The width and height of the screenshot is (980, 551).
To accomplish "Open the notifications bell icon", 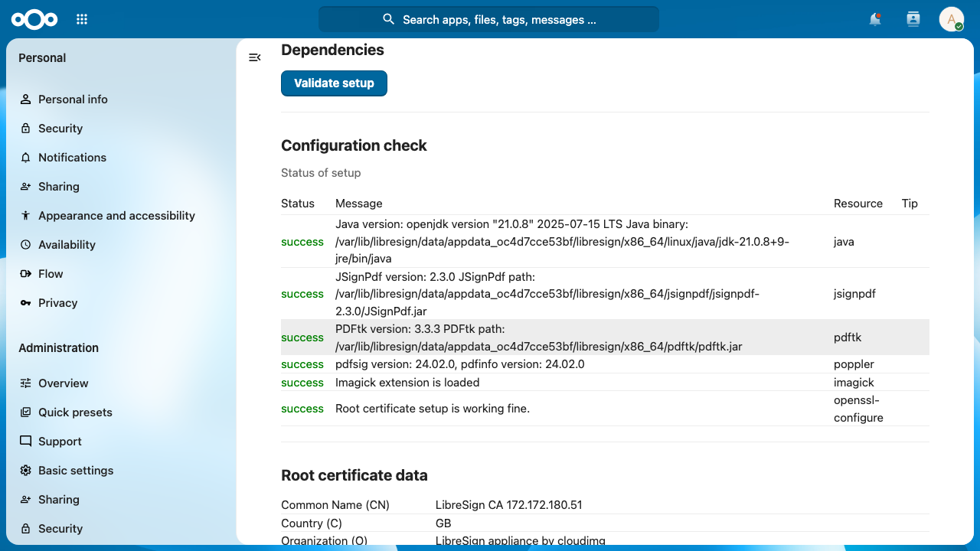I will click(875, 20).
